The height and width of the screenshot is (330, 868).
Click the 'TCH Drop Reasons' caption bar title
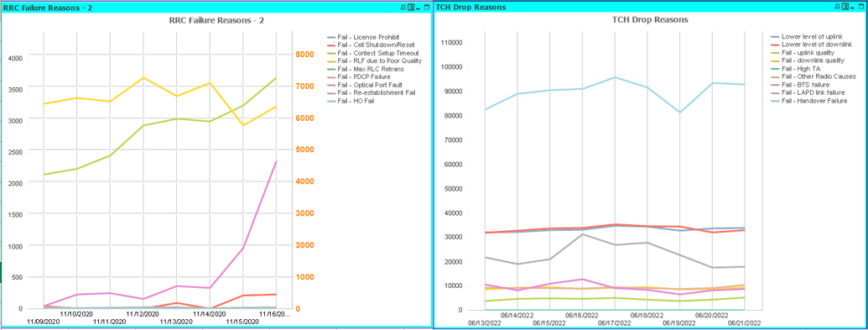tap(470, 8)
